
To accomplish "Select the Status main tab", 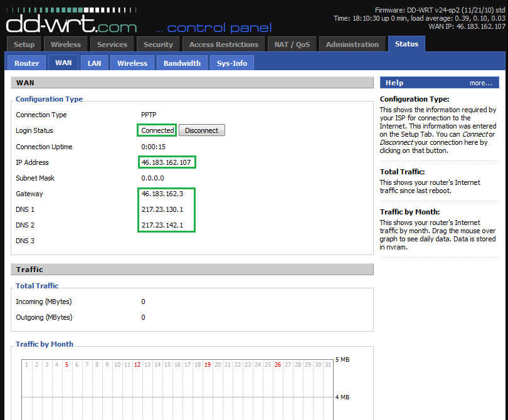I will coord(406,44).
